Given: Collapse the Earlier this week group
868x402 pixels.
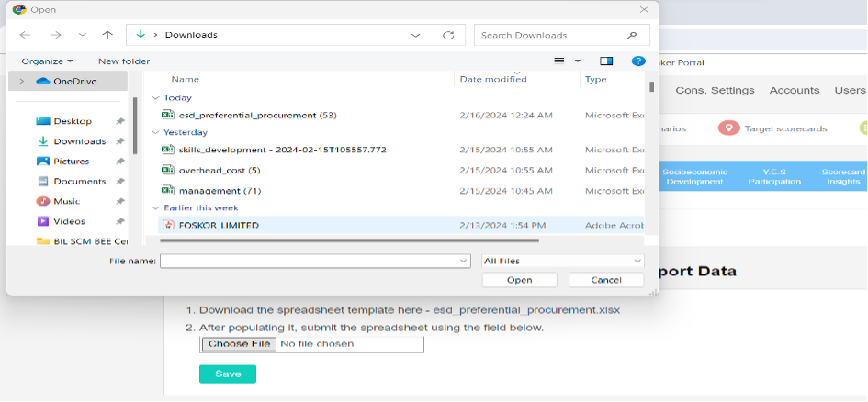Looking at the screenshot, I should tap(155, 208).
